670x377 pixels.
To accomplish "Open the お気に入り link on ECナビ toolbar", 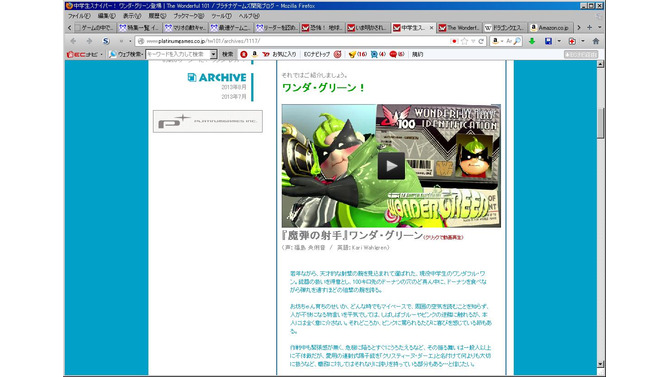I will 285,54.
